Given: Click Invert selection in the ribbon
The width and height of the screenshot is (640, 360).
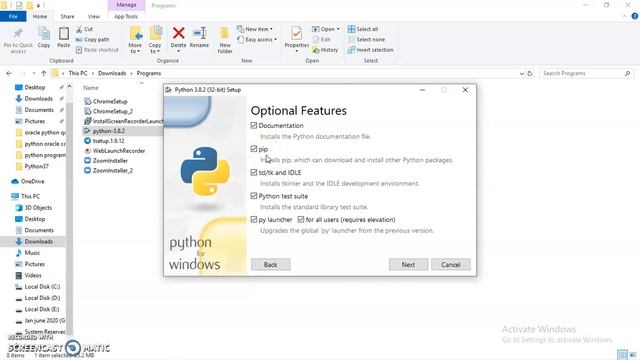Looking at the screenshot, I should [371, 50].
